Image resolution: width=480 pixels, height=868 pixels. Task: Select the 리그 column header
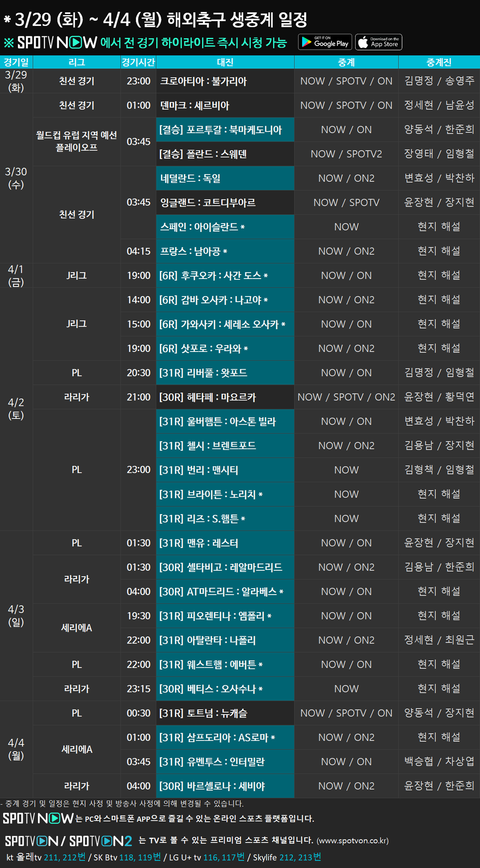pyautogui.click(x=76, y=62)
